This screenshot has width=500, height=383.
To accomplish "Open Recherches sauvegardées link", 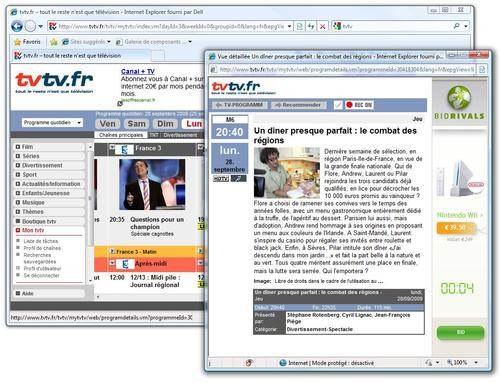I will pos(40,258).
